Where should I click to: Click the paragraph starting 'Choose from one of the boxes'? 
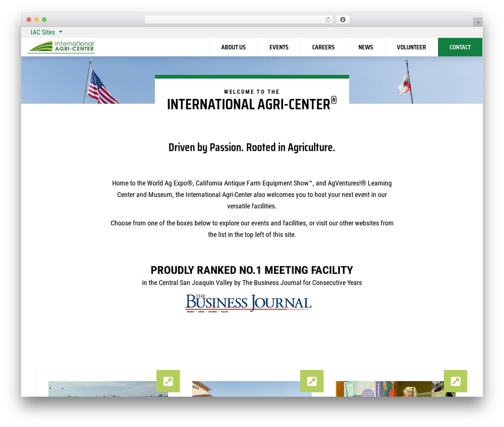pyautogui.click(x=252, y=229)
